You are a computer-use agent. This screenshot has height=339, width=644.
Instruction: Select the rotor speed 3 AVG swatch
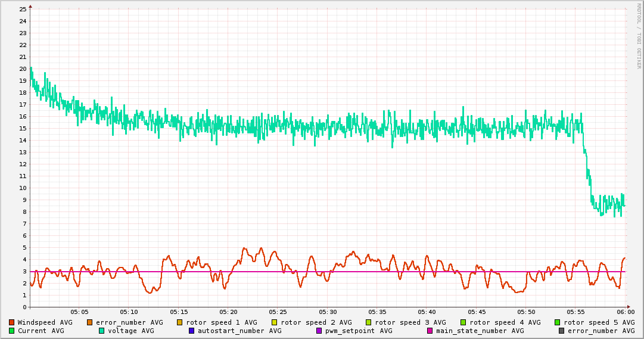369,322
